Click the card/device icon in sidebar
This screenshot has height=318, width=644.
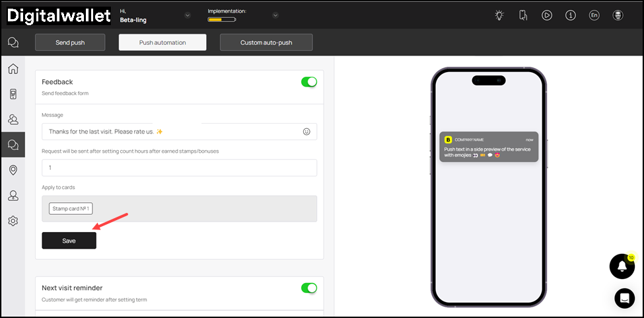tap(13, 94)
